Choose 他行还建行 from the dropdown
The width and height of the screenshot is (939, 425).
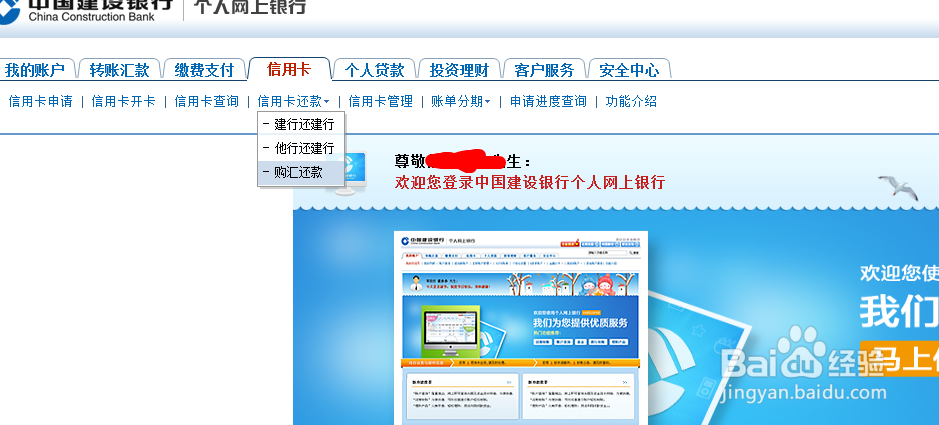click(301, 148)
